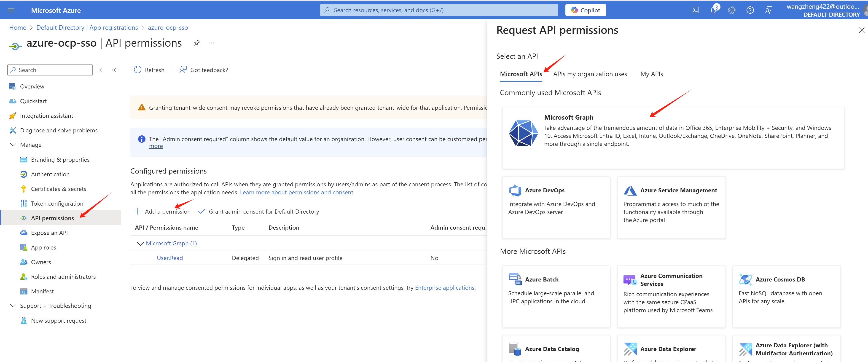Collapse the sidebar with double-chevron icon
Viewport: 868px width, 362px height.
(x=114, y=70)
